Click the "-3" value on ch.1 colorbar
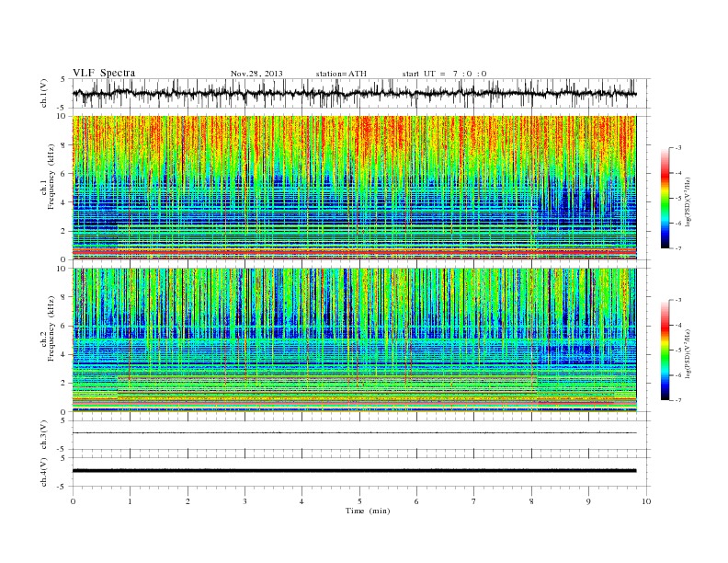The height and width of the screenshot is (563, 728). click(678, 148)
